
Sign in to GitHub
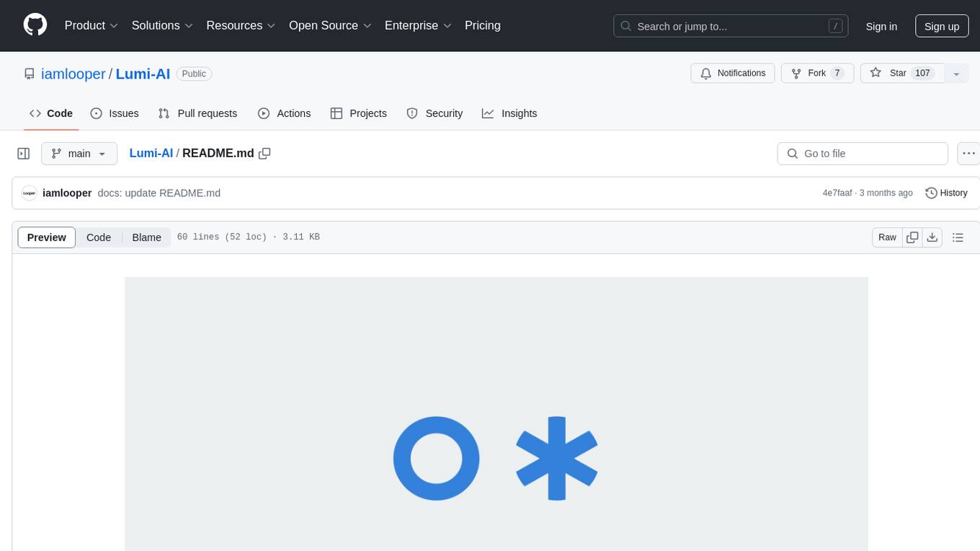(881, 26)
